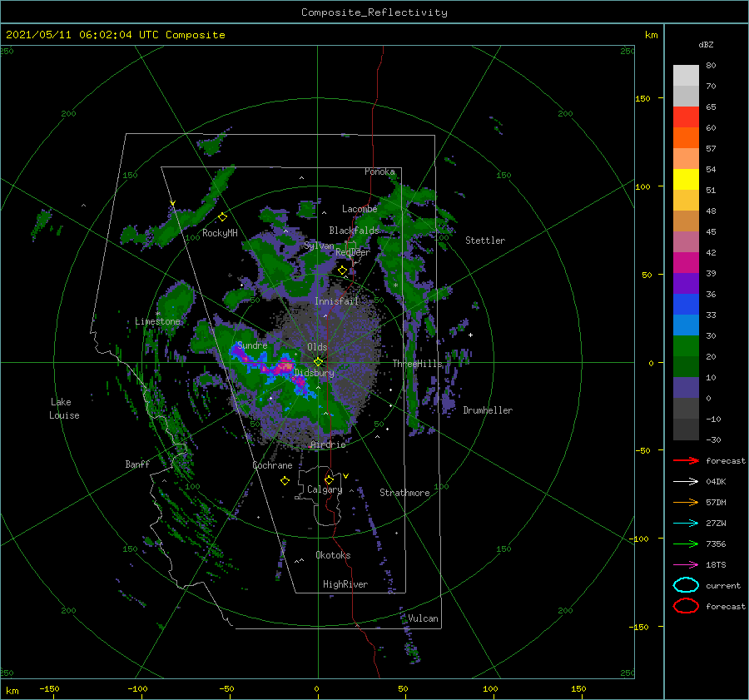Click the '04DK' legend text

[716, 482]
